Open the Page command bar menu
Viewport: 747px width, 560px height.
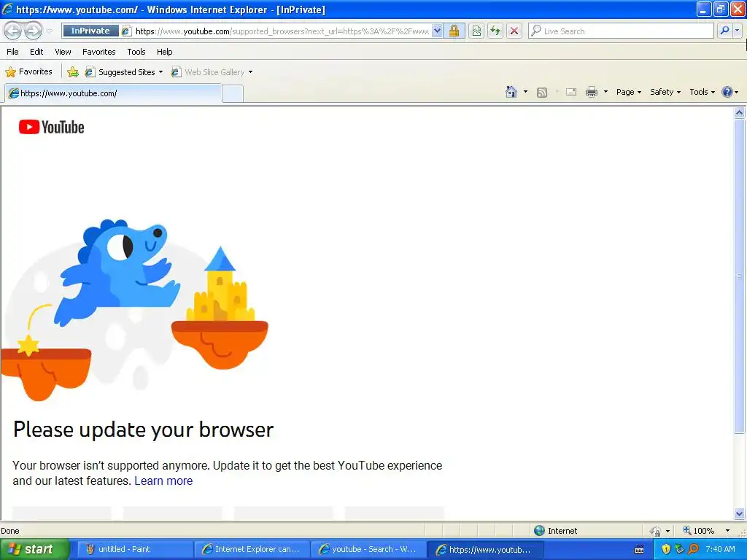(x=628, y=92)
